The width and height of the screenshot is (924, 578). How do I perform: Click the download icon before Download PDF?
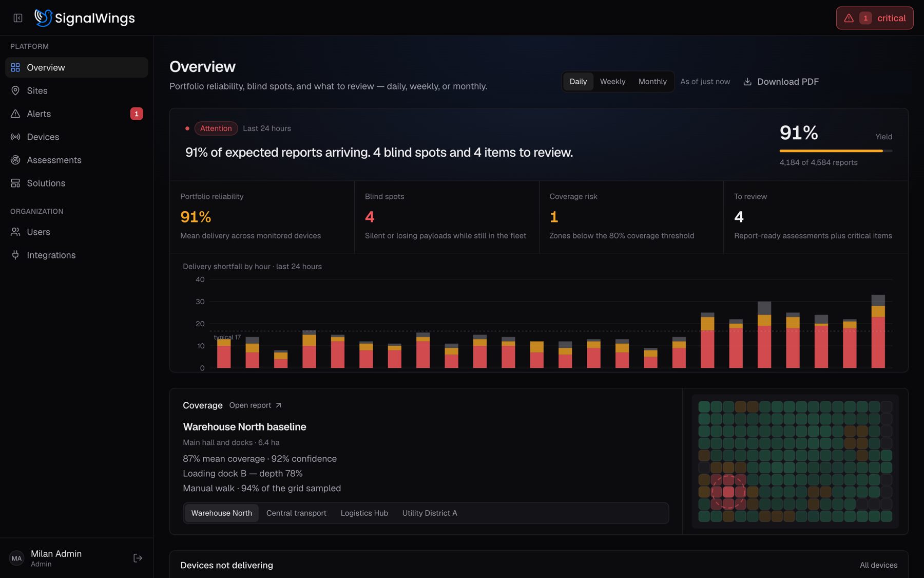click(747, 82)
